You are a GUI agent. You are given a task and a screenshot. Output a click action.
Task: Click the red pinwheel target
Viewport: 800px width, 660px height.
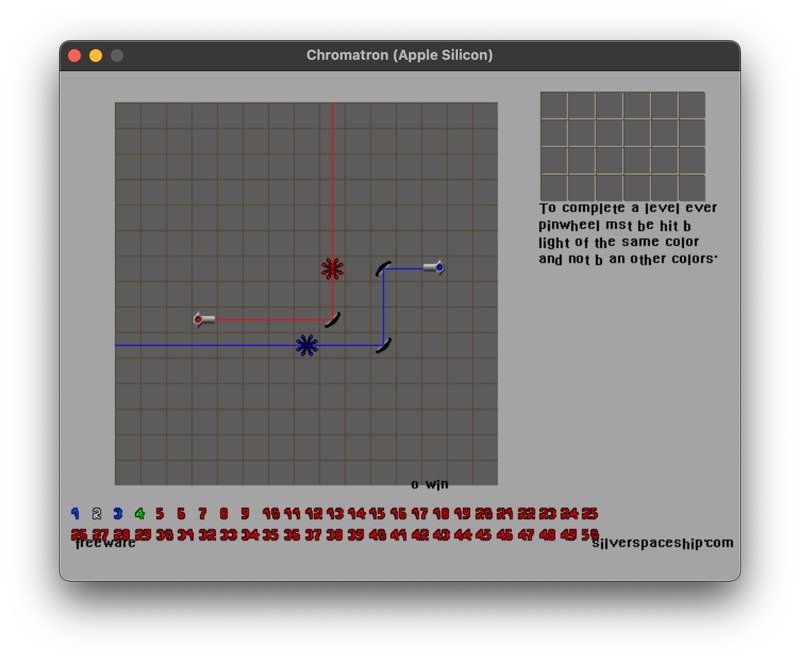[330, 267]
